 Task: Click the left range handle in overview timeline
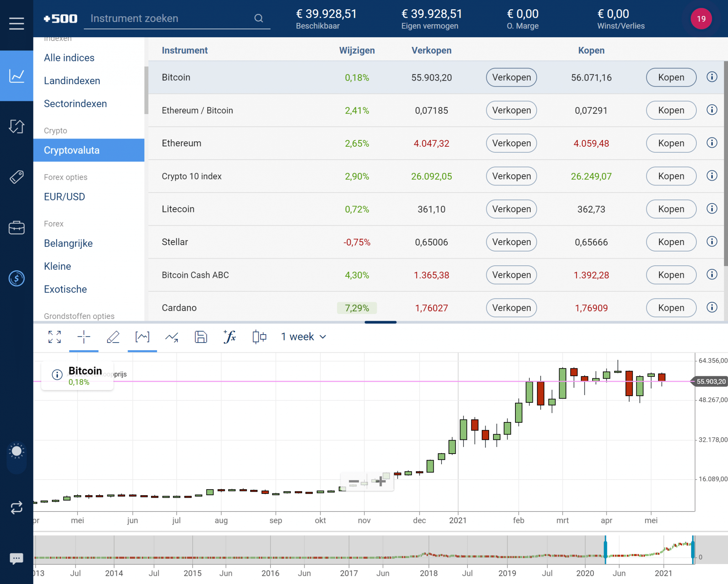point(605,550)
